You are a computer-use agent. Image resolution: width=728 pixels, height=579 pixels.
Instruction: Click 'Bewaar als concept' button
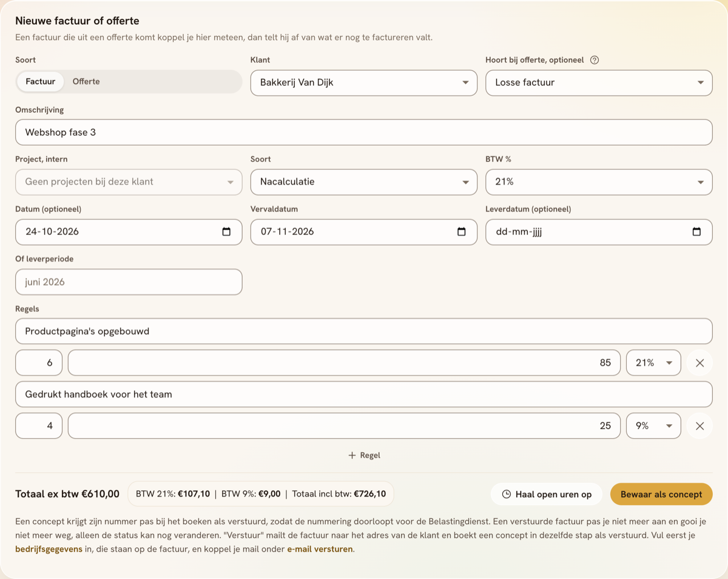pyautogui.click(x=661, y=495)
